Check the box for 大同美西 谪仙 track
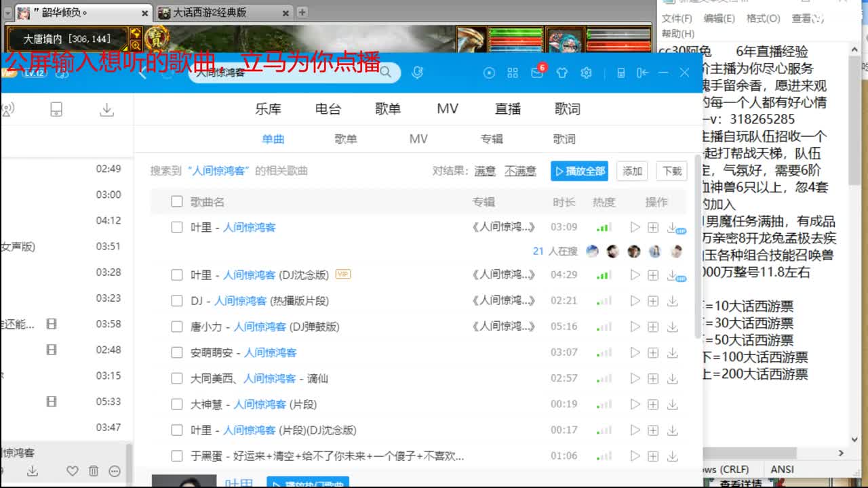This screenshot has width=868, height=488. click(177, 378)
